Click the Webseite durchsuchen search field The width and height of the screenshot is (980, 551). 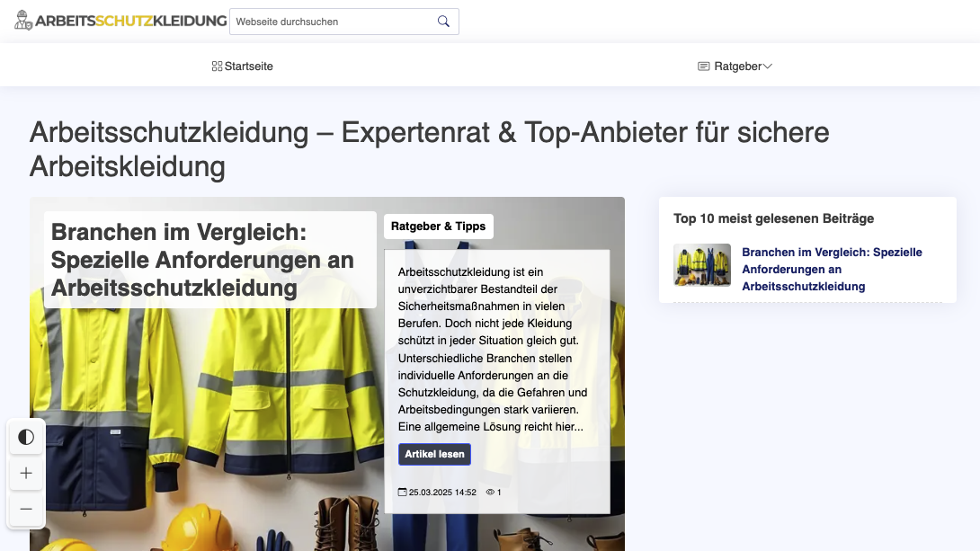[333, 21]
